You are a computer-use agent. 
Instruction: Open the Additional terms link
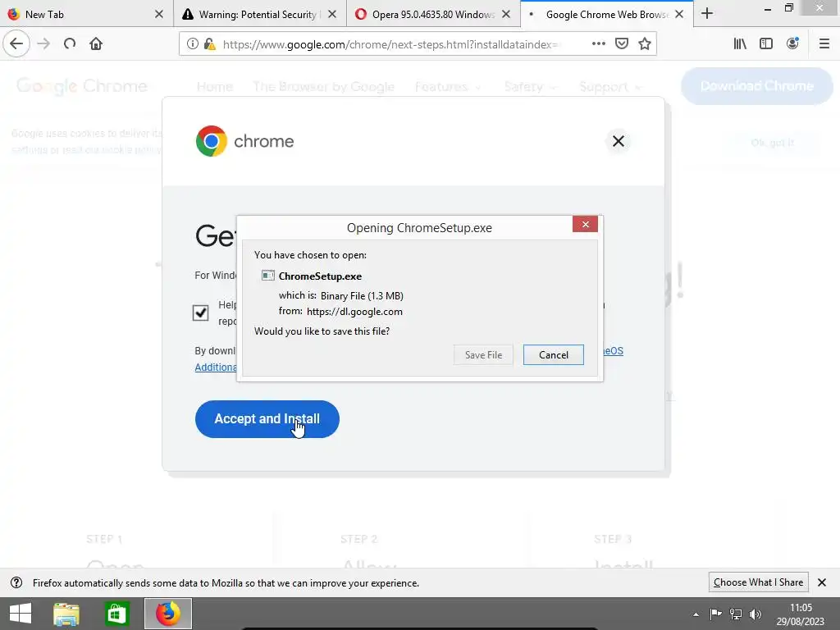216,367
